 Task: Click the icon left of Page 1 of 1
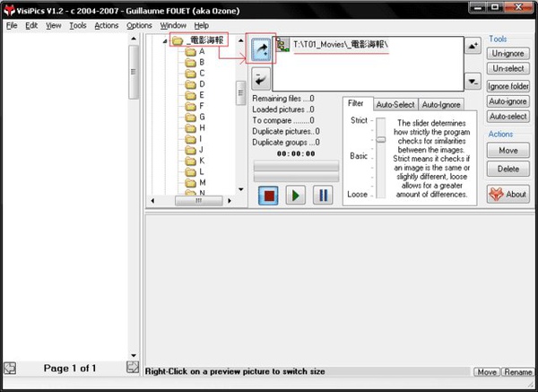click(x=10, y=368)
